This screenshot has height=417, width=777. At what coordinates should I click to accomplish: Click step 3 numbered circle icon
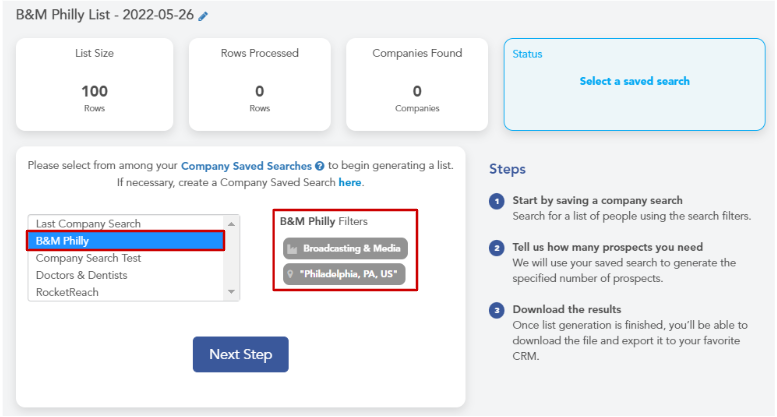[x=497, y=311]
